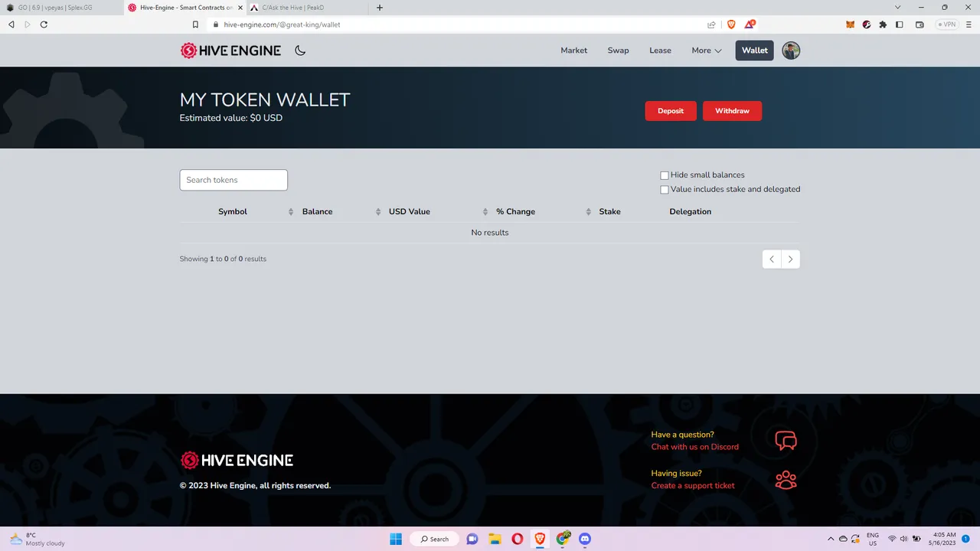Open the user profile avatar menu
Viewport: 980px width, 551px height.
pos(791,51)
